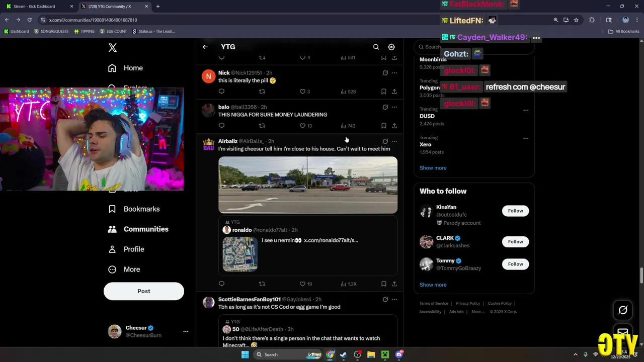Screen dimensions: 644x362
Task: Open more options on Nick's post
Action: tap(394, 73)
